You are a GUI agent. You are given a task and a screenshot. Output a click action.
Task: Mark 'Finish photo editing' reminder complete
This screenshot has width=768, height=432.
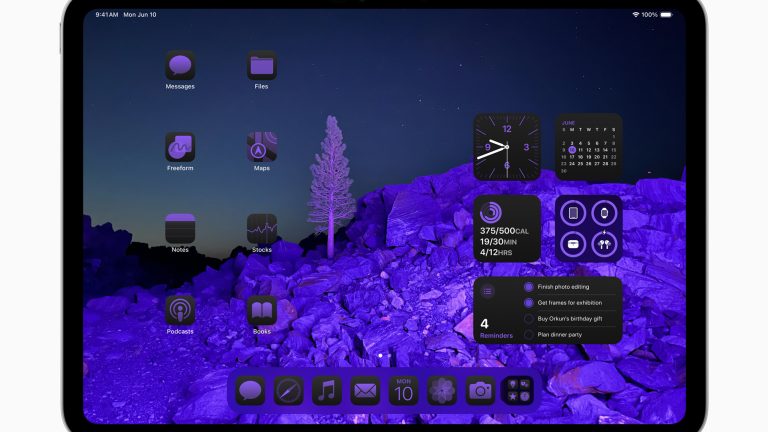tap(529, 287)
